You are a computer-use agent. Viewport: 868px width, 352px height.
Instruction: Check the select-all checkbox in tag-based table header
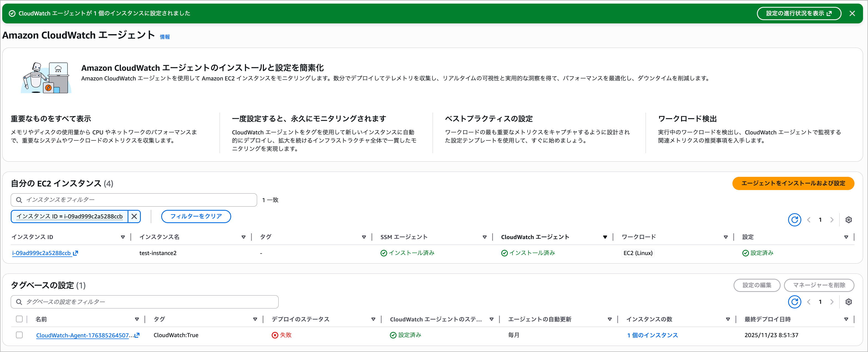click(x=19, y=319)
